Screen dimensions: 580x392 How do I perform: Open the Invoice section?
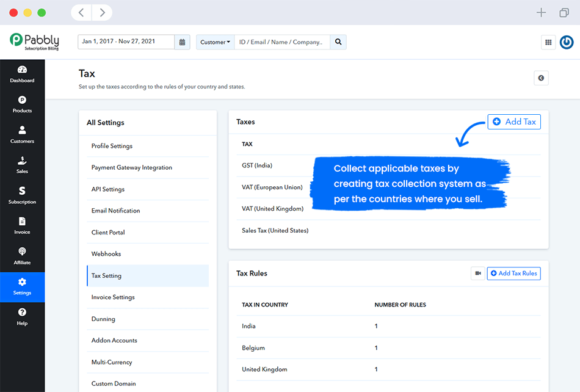[x=22, y=226]
